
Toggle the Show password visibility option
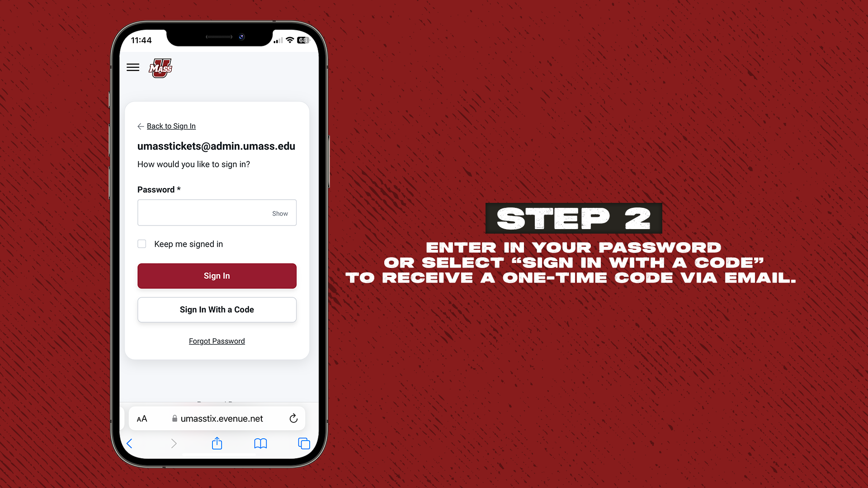pos(279,213)
